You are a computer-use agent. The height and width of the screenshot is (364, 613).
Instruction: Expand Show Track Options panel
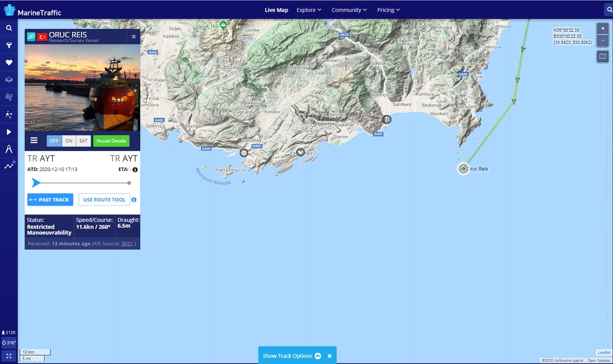click(292, 356)
